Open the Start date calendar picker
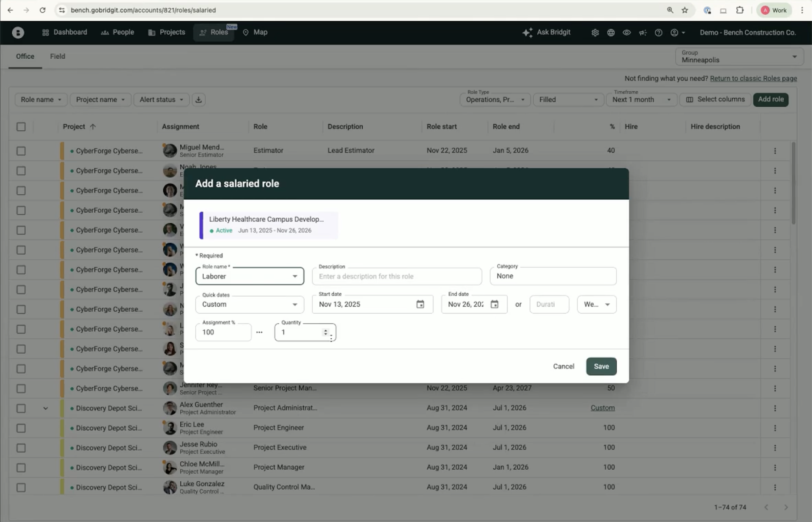This screenshot has width=812, height=522. [420, 304]
